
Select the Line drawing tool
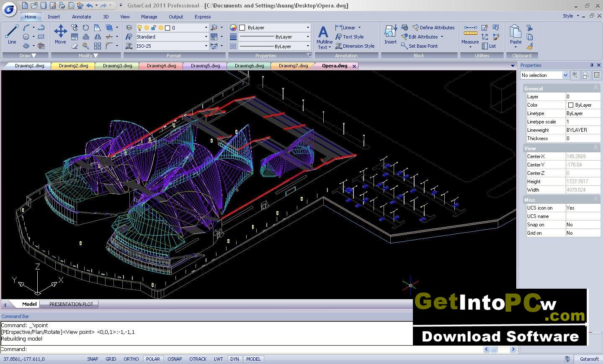click(x=12, y=34)
